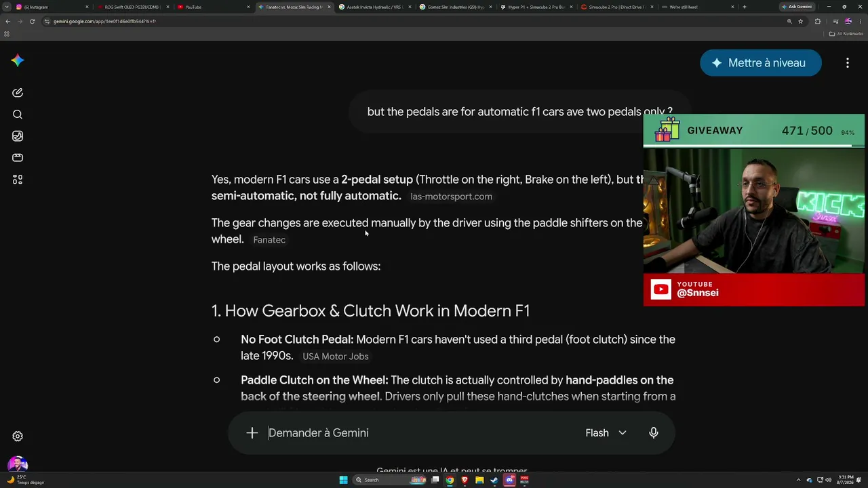Bookmark this page with star icon

[x=801, y=21]
